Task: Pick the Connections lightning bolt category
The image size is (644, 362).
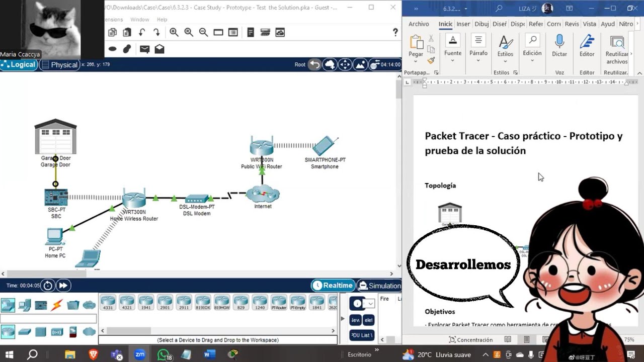Action: tap(57, 305)
